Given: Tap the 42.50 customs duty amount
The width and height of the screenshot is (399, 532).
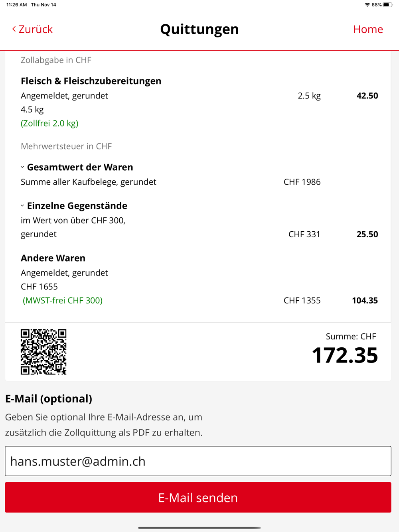Looking at the screenshot, I should coord(367,96).
